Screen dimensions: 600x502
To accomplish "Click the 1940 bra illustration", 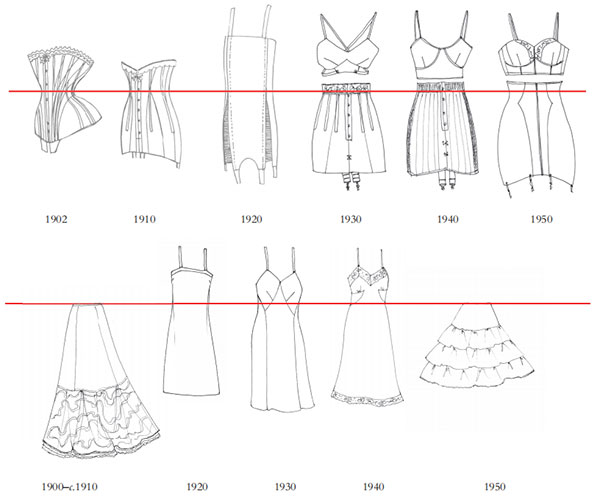I will [441, 45].
